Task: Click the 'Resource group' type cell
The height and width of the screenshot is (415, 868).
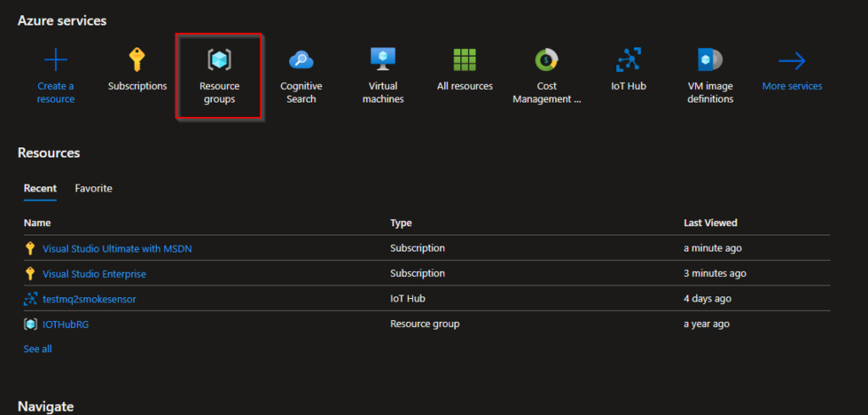Action: click(x=425, y=324)
